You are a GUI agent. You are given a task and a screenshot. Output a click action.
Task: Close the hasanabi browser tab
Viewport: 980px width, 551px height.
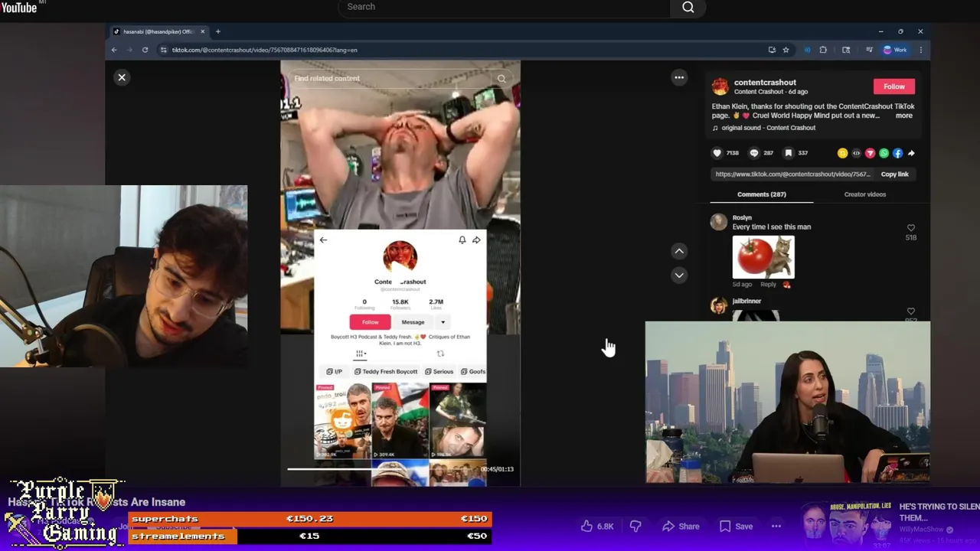(203, 31)
